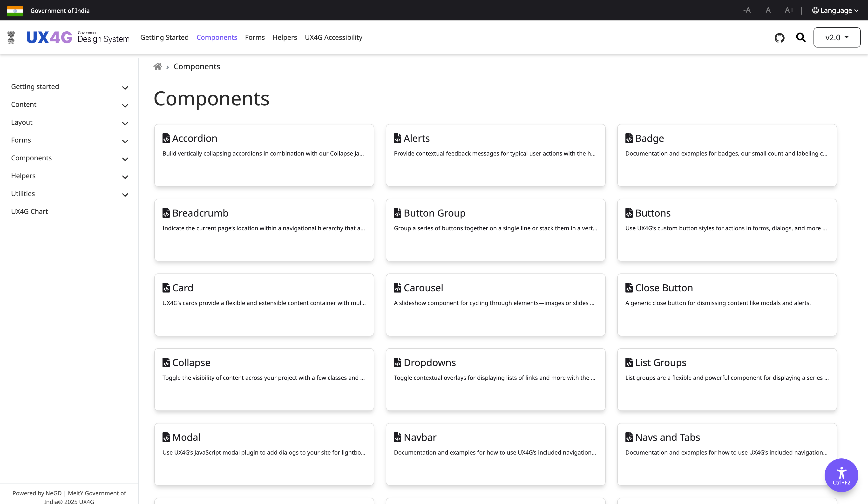This screenshot has width=868, height=504.
Task: Click the national emblem icon
Action: point(11,37)
